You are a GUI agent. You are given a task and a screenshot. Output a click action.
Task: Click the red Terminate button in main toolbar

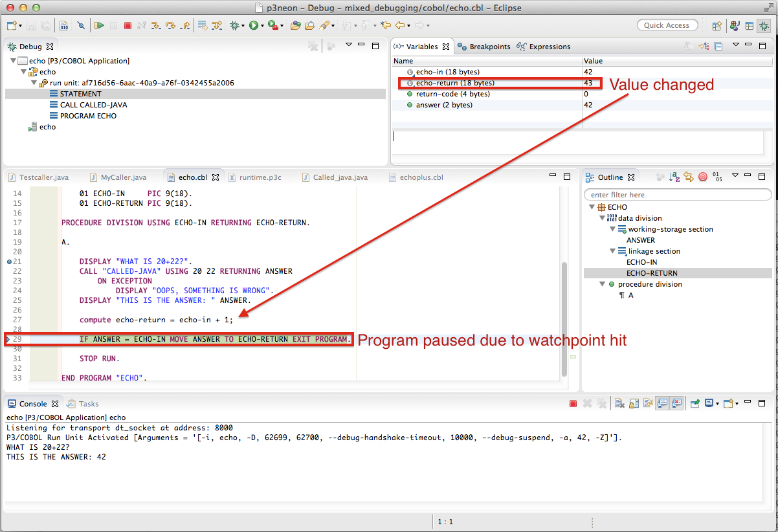point(128,26)
